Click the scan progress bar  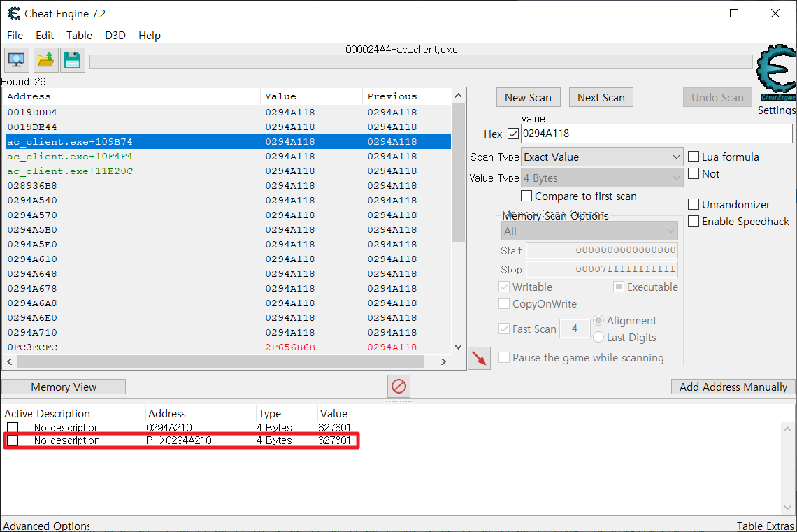pyautogui.click(x=421, y=62)
